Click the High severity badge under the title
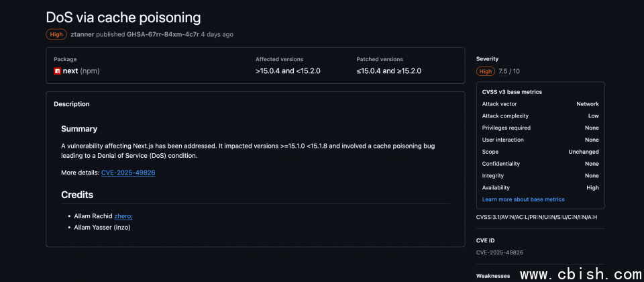Screen dimensions: 644x282 point(56,34)
